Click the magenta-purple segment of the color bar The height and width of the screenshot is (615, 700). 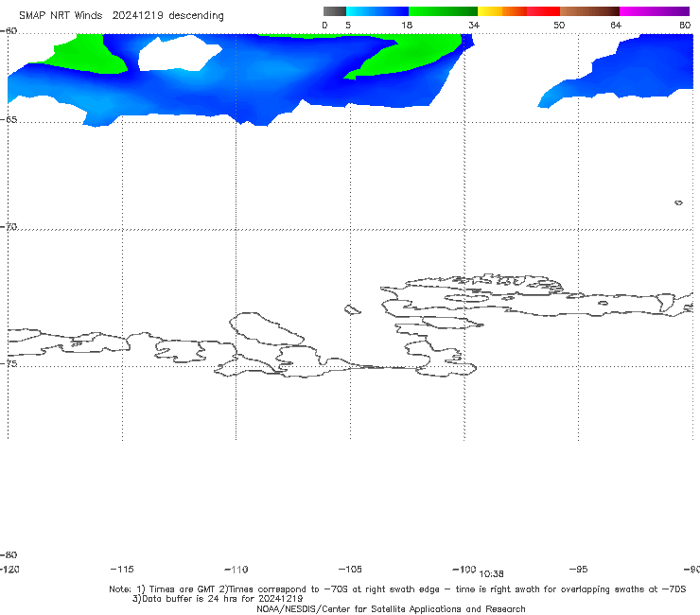pos(655,11)
